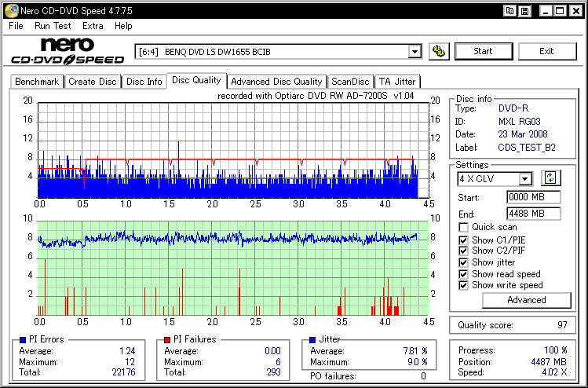The height and width of the screenshot is (388, 588).
Task: Click the blue PI Errors legend square
Action: pyautogui.click(x=22, y=339)
